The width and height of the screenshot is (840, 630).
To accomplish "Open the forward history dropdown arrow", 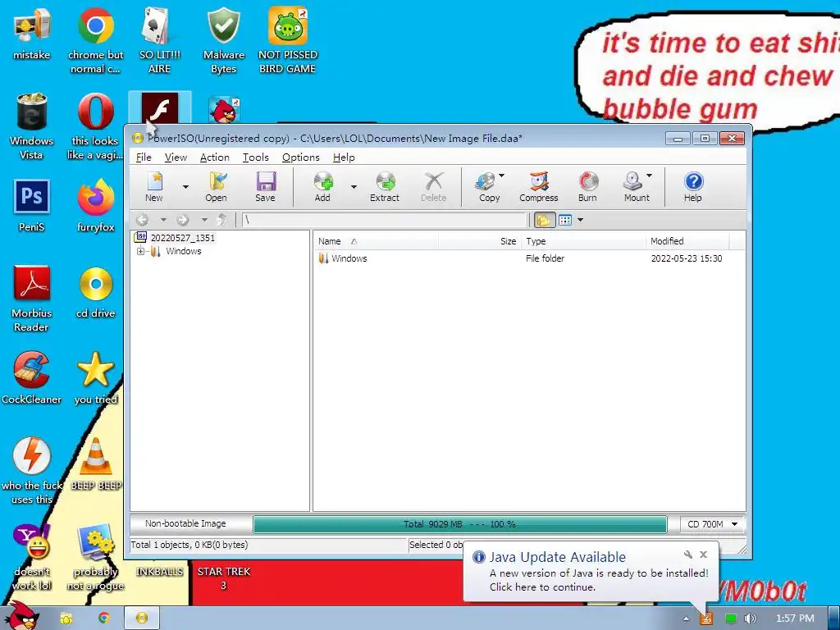I will [x=203, y=220].
